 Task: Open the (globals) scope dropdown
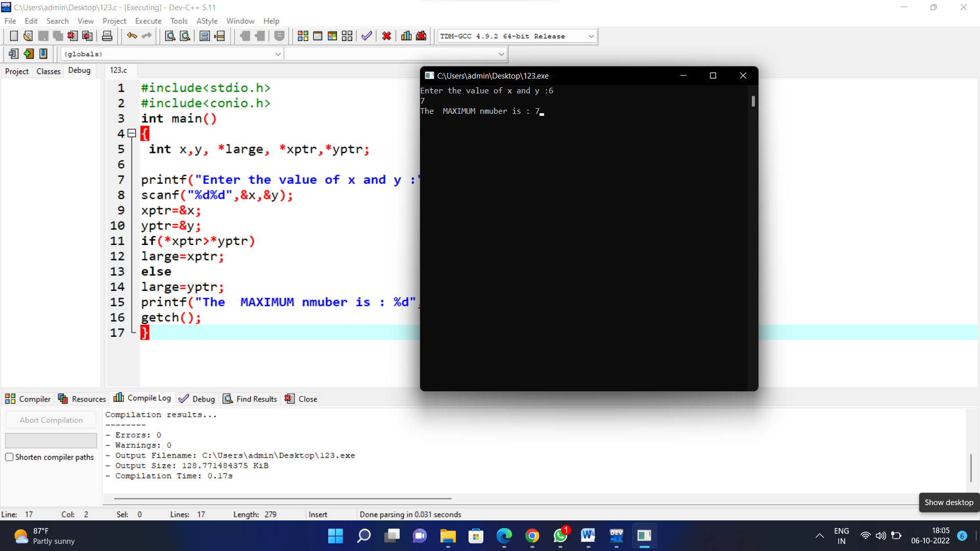click(x=278, y=54)
